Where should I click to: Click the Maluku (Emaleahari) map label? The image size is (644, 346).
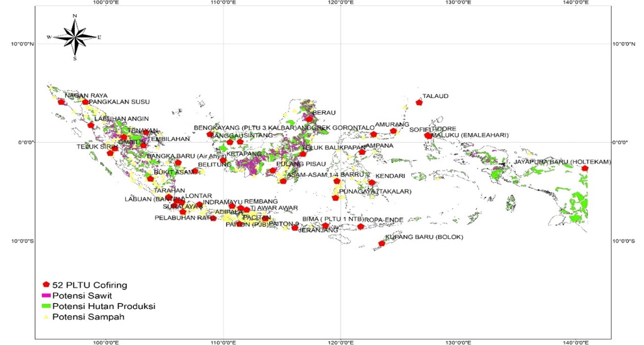tap(469, 135)
